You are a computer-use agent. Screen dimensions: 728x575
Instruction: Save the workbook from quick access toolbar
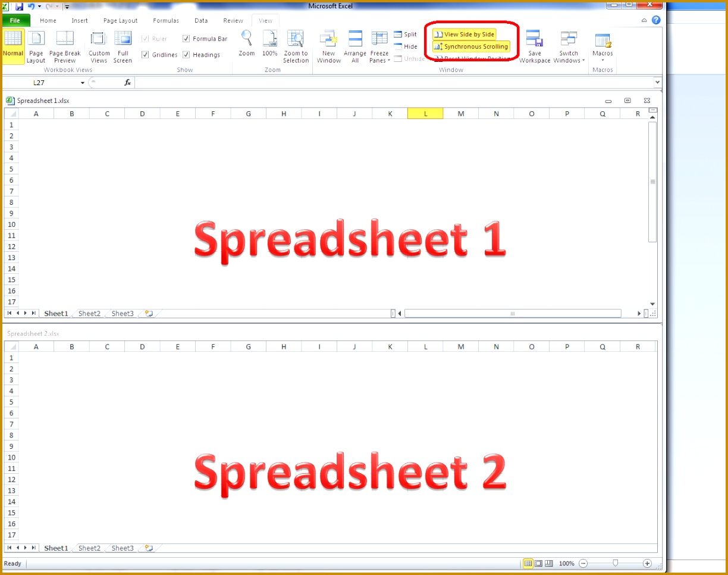click(19, 7)
